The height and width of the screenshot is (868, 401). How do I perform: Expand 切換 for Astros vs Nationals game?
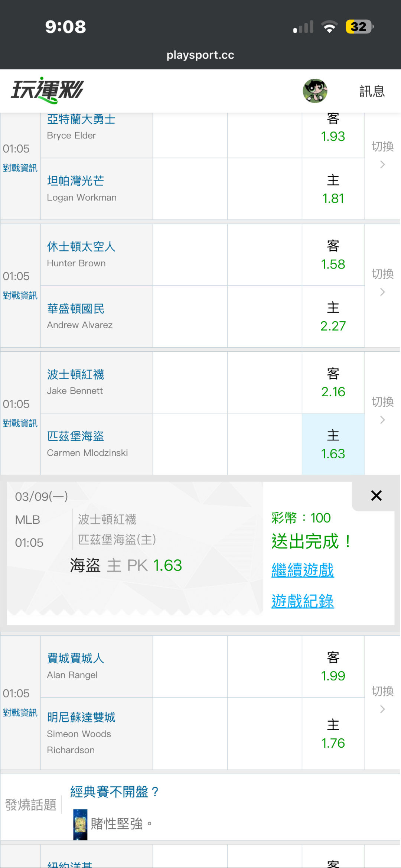(x=382, y=282)
